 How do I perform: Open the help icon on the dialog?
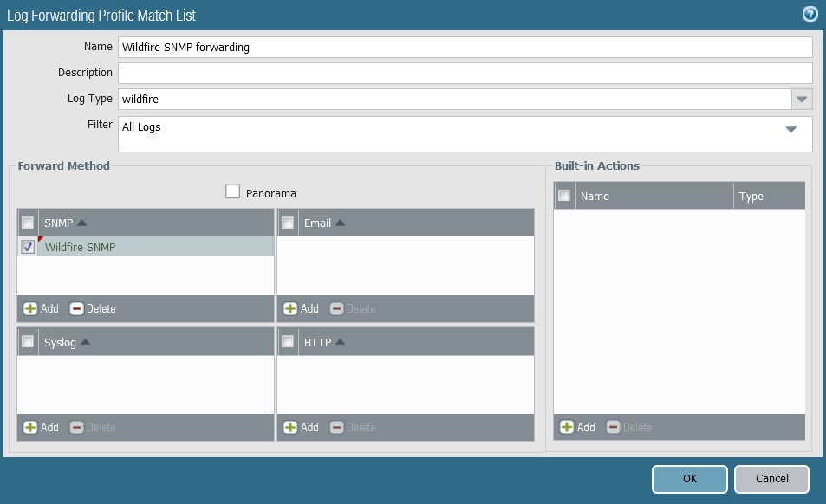(810, 14)
